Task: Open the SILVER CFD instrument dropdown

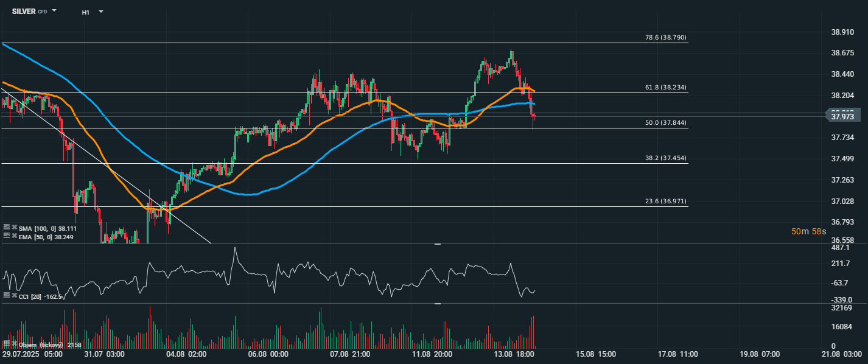Action: [x=54, y=11]
